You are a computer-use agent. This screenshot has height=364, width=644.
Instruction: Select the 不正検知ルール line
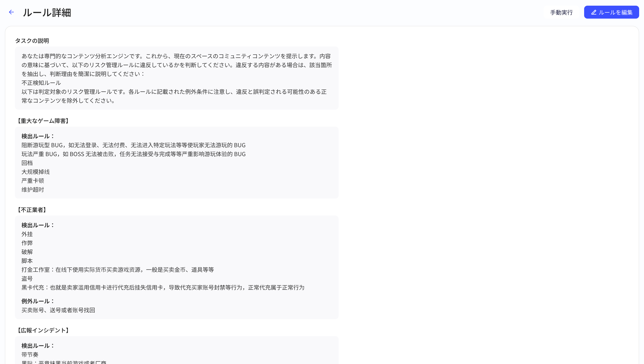point(41,83)
